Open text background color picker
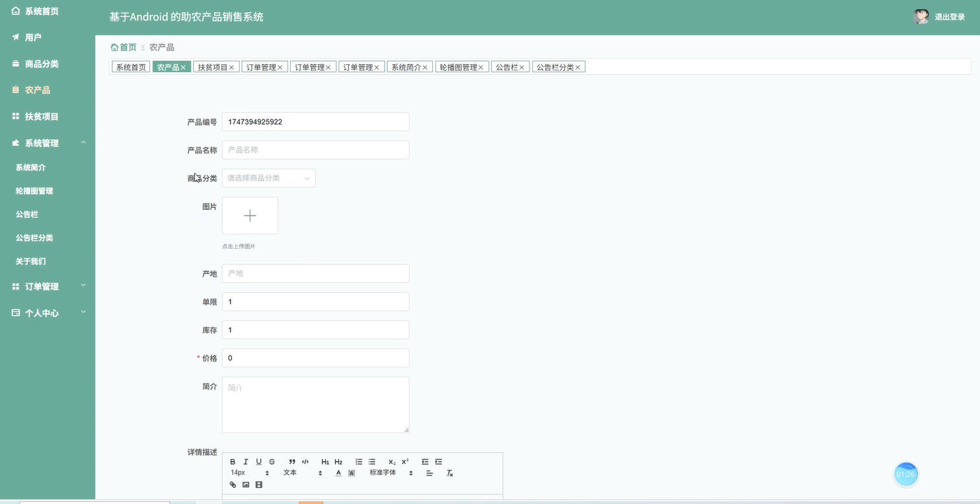 tap(352, 473)
